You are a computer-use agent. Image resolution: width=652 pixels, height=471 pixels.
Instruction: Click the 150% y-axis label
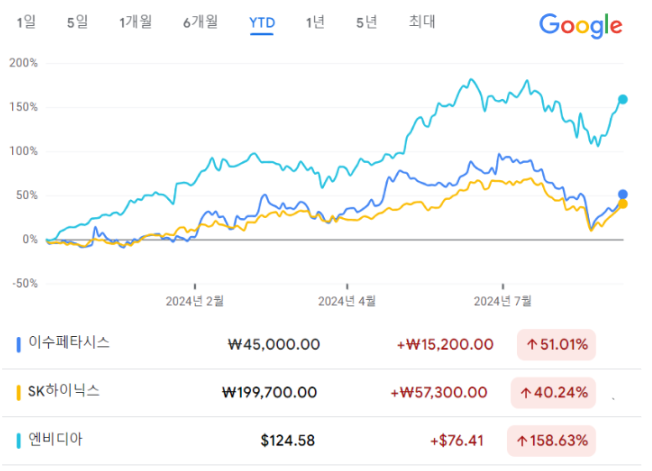tap(23, 107)
